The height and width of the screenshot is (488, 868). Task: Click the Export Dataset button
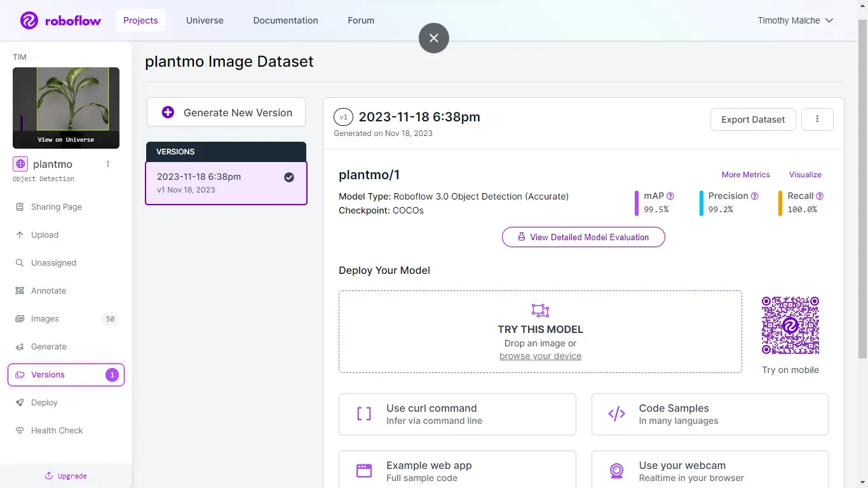(x=753, y=119)
